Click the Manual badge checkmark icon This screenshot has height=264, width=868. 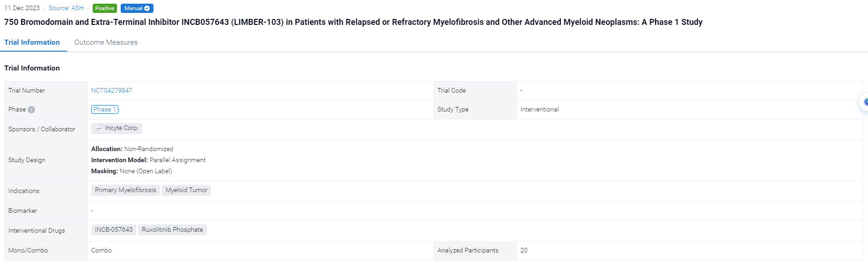[147, 8]
